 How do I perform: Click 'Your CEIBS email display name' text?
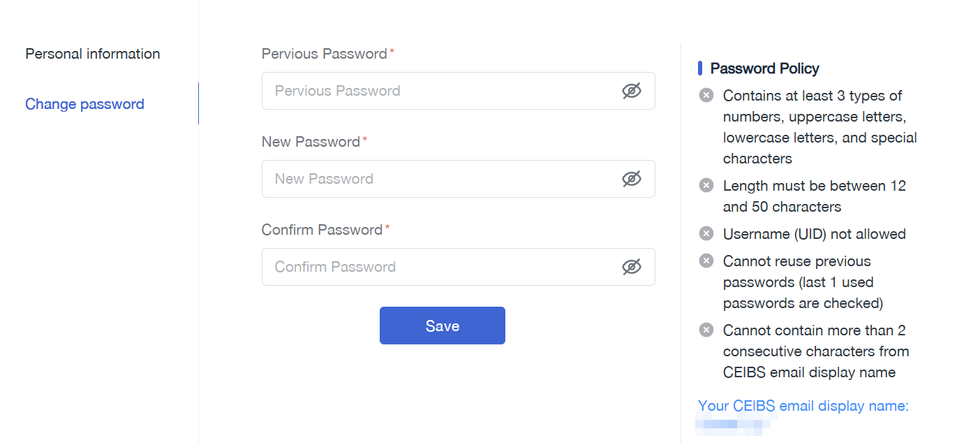(x=803, y=406)
